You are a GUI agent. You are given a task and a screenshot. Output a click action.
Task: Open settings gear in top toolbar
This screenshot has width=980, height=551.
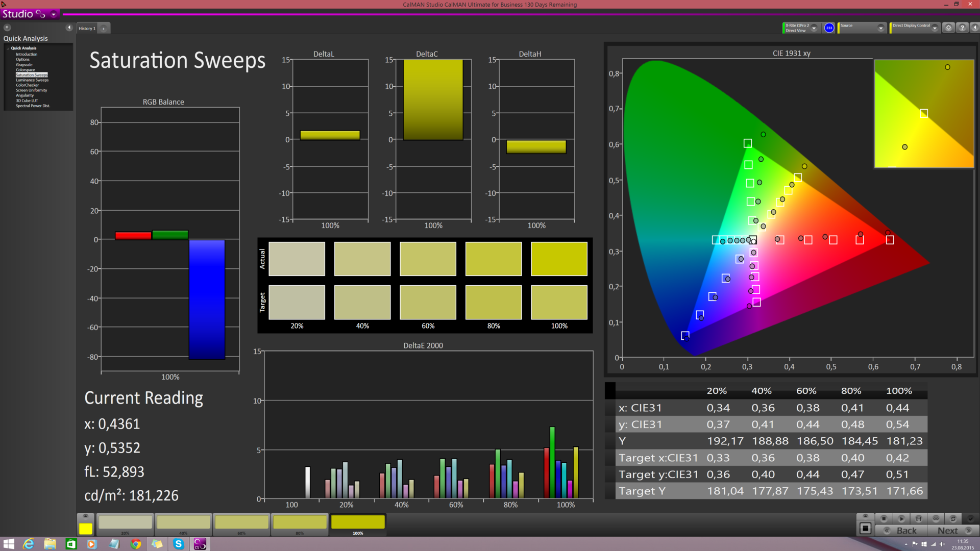click(948, 28)
